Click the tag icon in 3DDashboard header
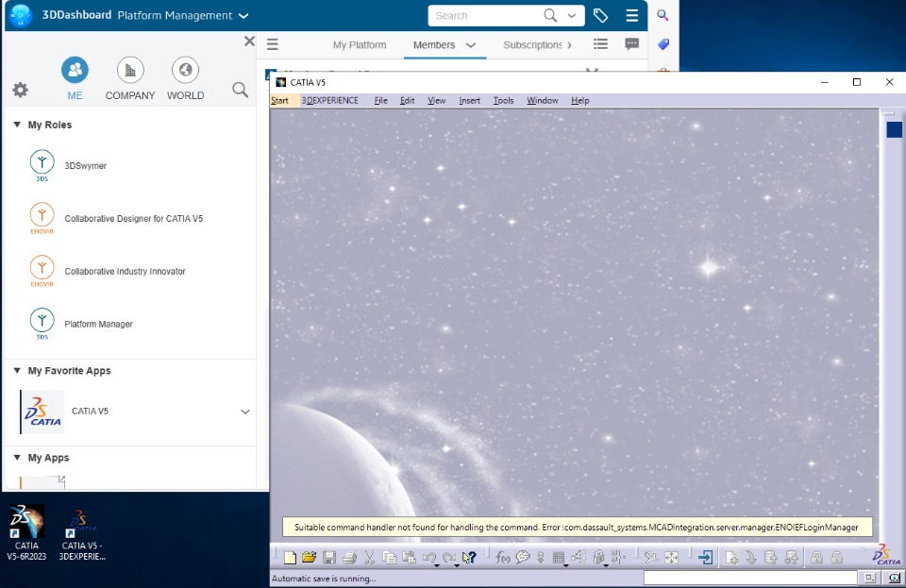906x588 pixels. pyautogui.click(x=601, y=16)
